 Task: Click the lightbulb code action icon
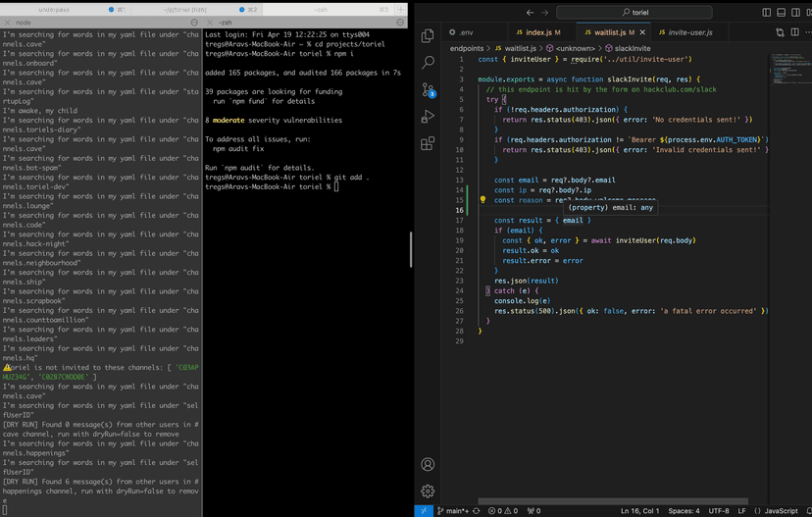tap(482, 199)
